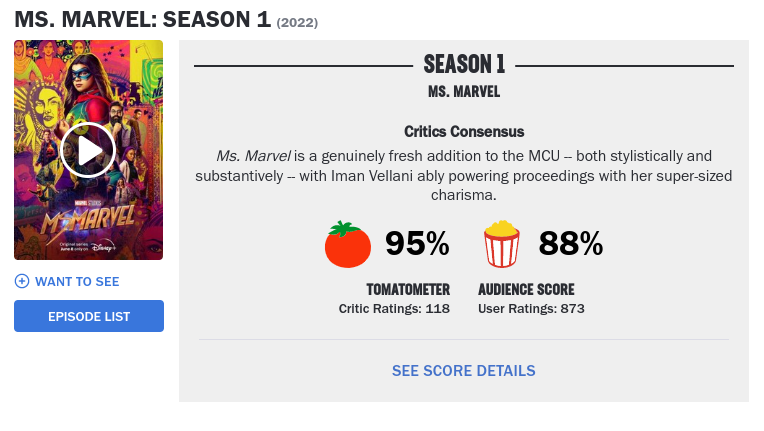Play the Ms. Marvel trailer
Screen dimensions: 764x431
[x=88, y=150]
